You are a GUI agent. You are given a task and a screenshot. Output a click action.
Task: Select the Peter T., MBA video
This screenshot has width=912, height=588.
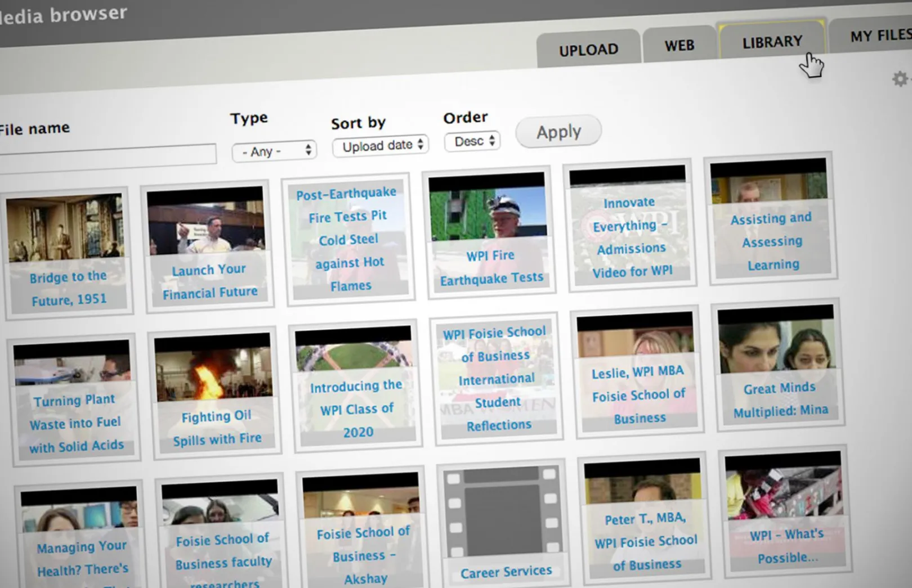645,518
